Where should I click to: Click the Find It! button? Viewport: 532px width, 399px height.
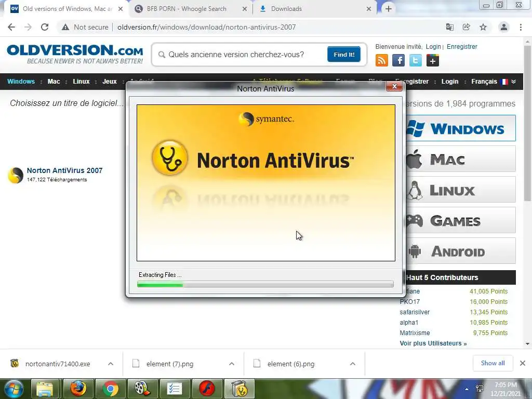pyautogui.click(x=344, y=54)
